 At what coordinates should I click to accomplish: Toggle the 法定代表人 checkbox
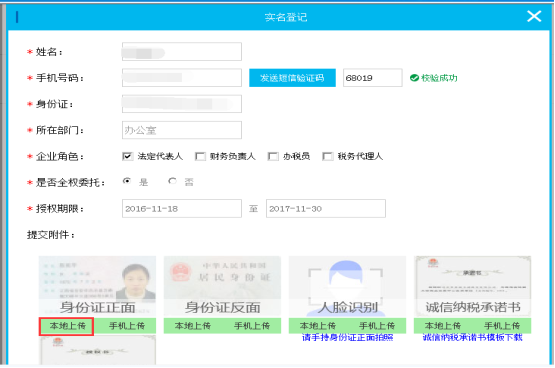127,156
